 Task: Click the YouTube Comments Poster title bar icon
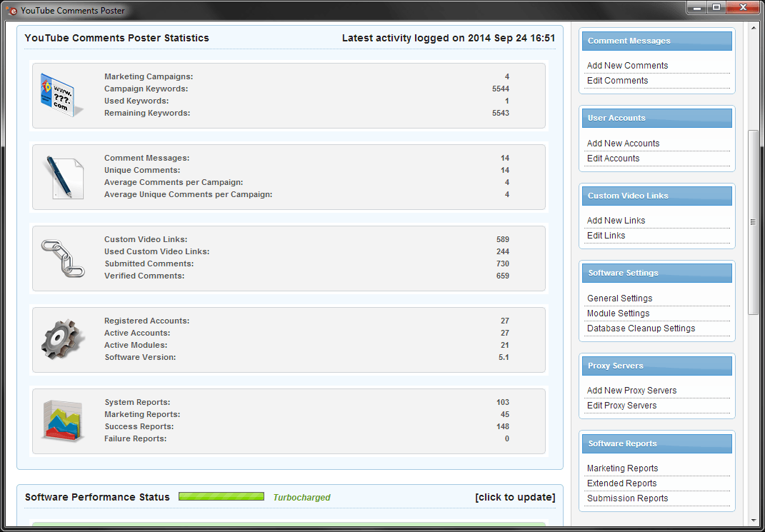tap(11, 10)
